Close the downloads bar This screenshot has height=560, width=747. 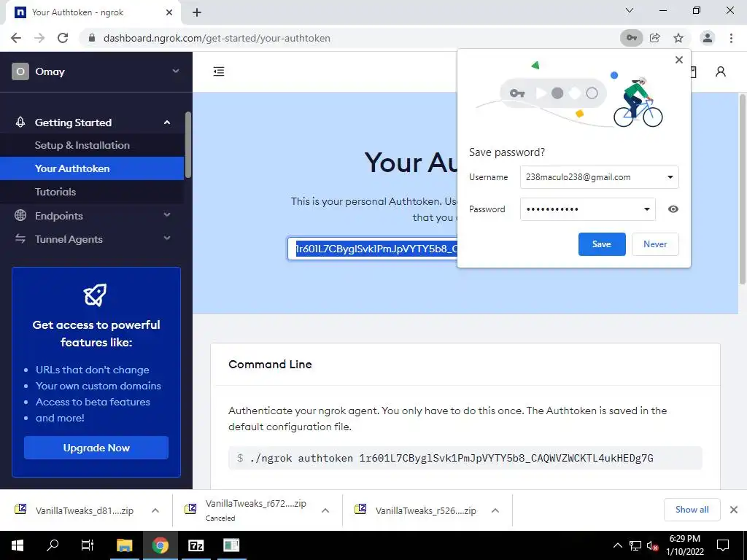click(734, 510)
